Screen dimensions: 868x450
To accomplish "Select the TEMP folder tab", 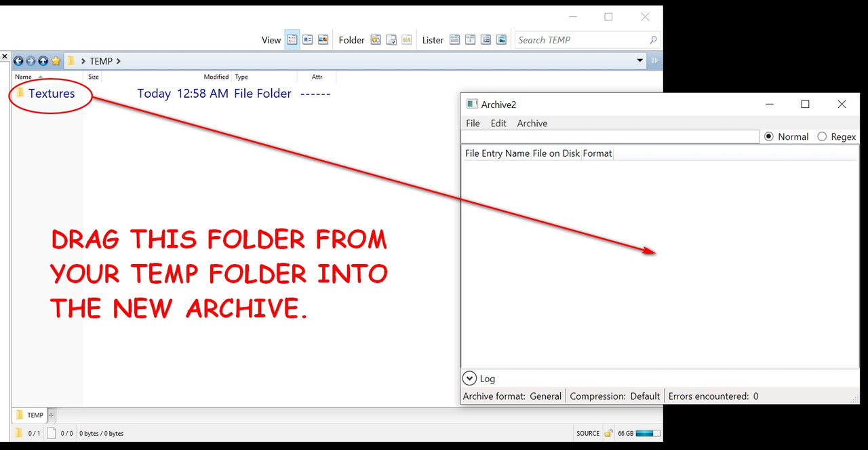I will [30, 415].
